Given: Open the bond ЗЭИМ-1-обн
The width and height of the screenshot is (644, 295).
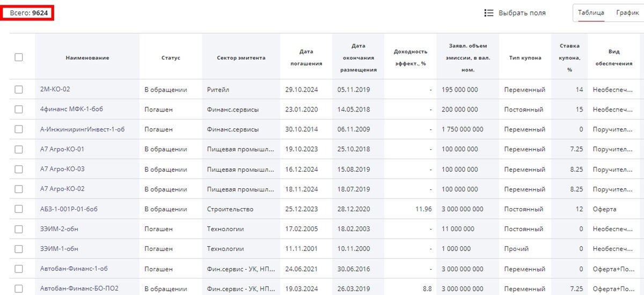Looking at the screenshot, I should (59, 249).
